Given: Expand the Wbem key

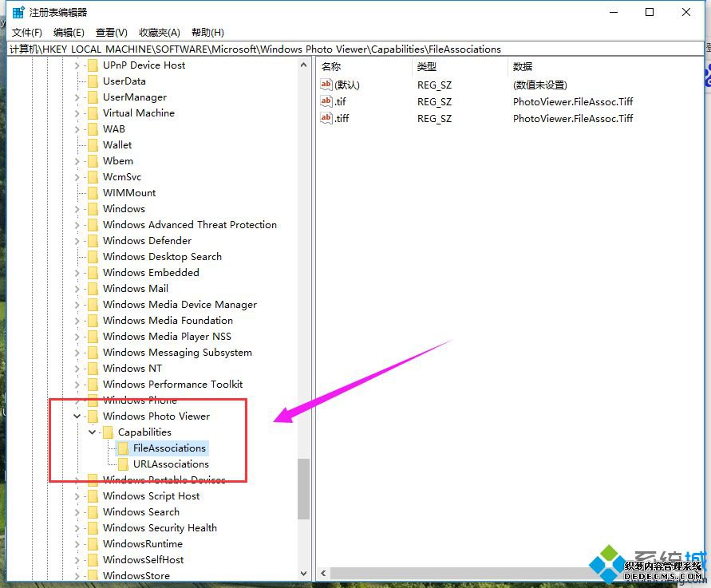Looking at the screenshot, I should 77,161.
